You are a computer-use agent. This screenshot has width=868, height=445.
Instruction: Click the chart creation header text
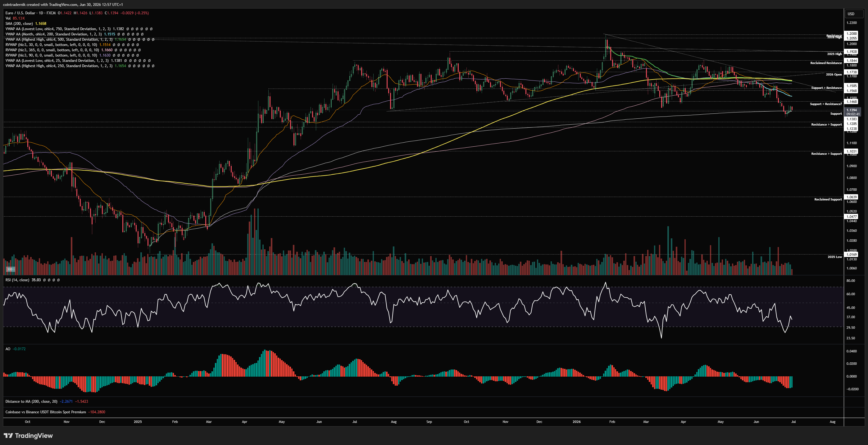coord(63,4)
